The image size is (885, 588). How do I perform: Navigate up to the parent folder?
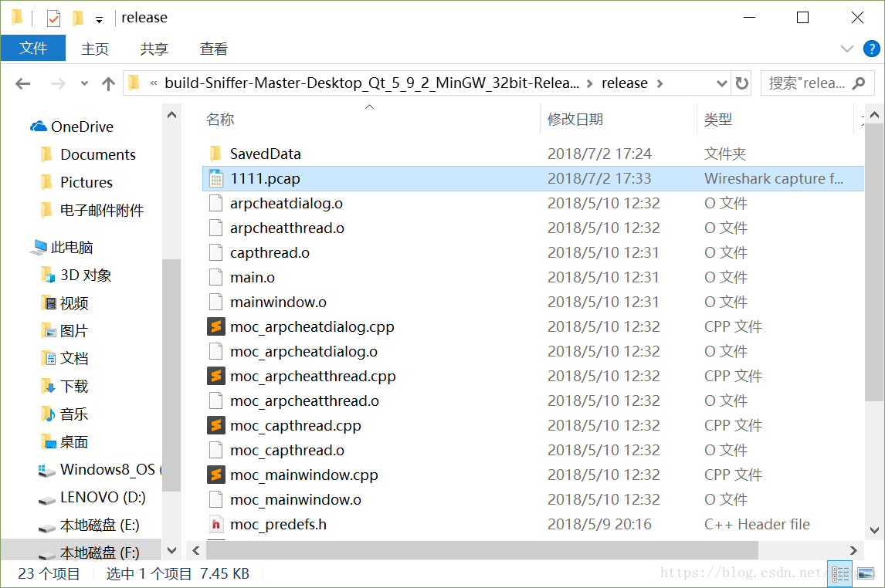[x=107, y=83]
